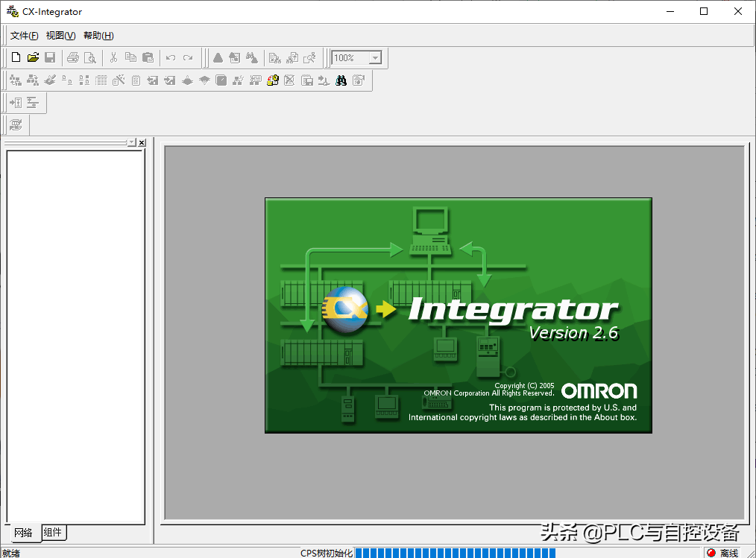Click the Print icon
756x558 pixels.
pyautogui.click(x=73, y=58)
